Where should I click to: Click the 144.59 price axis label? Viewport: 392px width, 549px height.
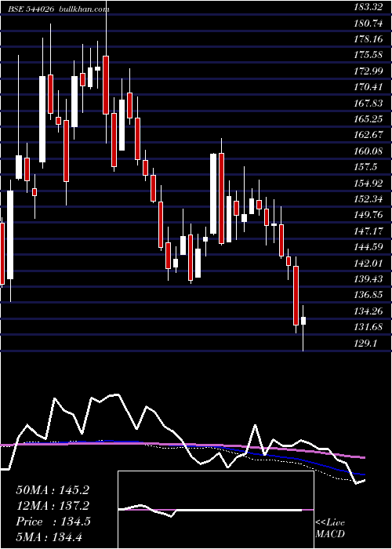click(368, 247)
